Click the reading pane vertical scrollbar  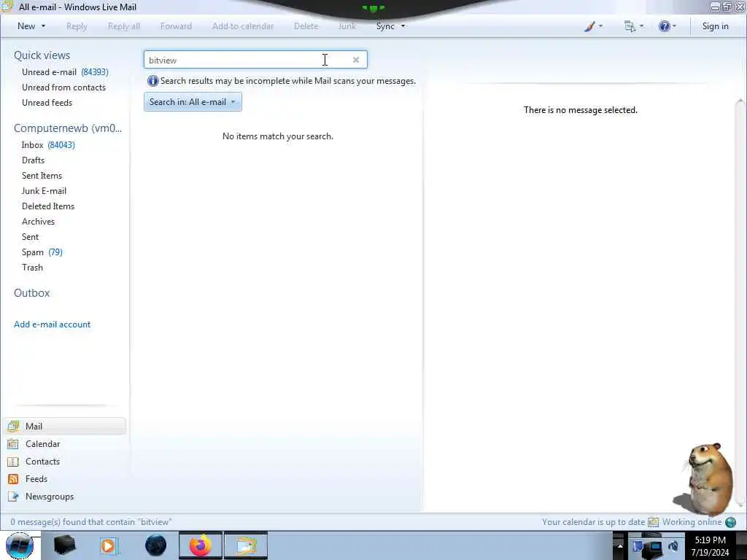click(x=740, y=305)
